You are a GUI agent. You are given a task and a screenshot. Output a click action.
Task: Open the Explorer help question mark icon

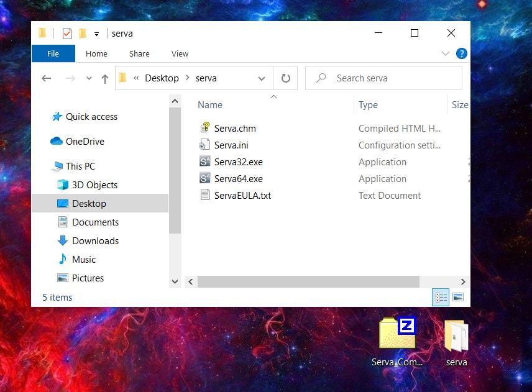(x=461, y=53)
